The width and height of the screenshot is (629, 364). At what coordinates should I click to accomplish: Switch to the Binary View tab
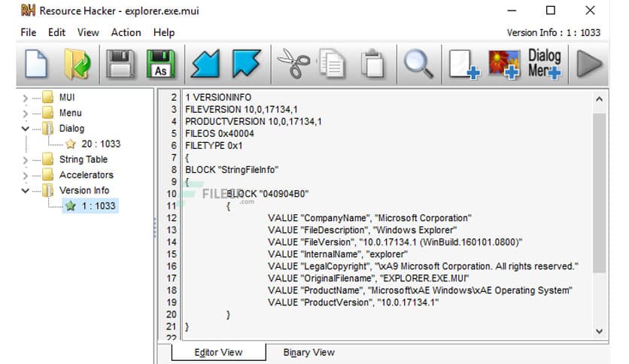coord(308,352)
